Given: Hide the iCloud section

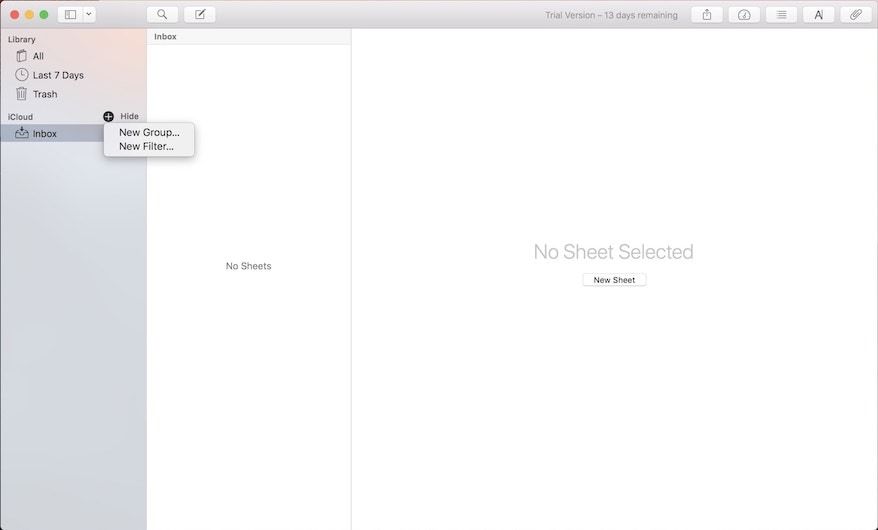Looking at the screenshot, I should [130, 117].
